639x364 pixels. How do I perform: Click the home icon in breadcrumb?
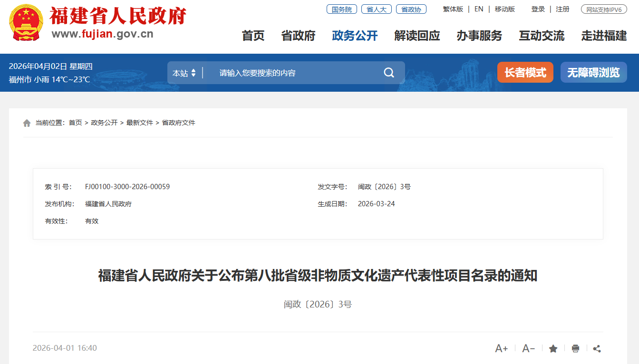27,123
